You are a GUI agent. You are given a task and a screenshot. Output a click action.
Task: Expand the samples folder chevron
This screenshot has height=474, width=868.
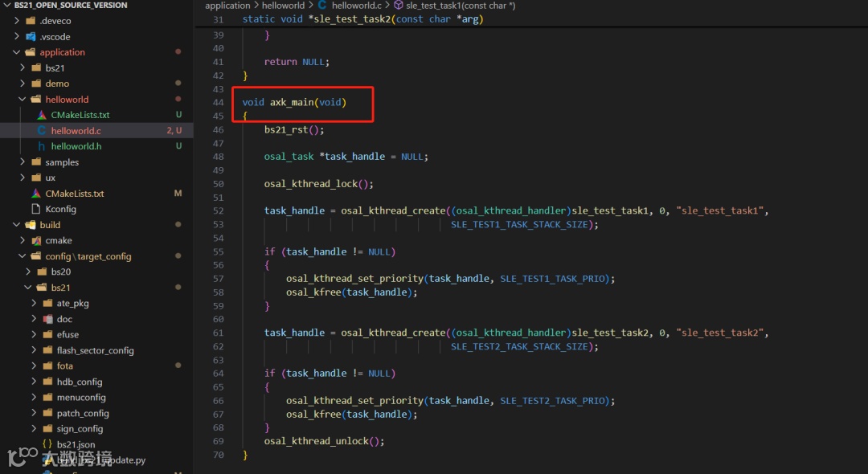point(23,161)
